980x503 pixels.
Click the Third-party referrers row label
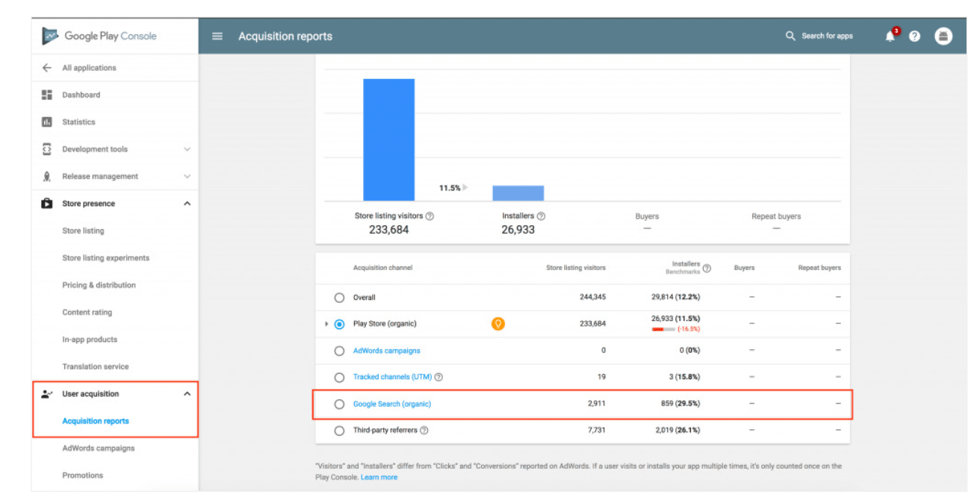(x=385, y=431)
